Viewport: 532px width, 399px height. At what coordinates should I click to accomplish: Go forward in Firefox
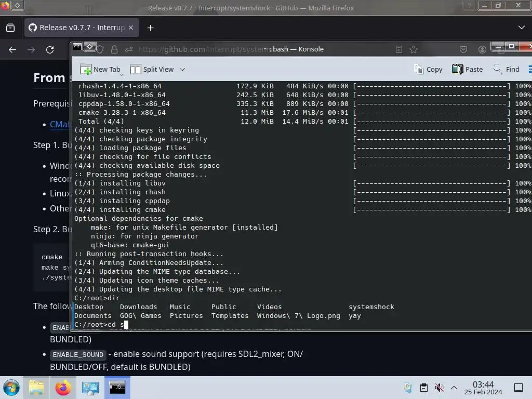coord(31,50)
